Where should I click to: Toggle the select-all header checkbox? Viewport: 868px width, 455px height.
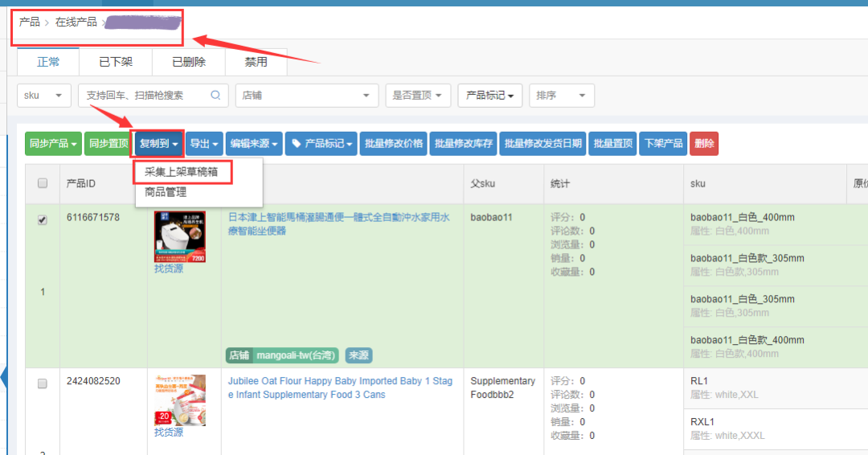click(43, 184)
